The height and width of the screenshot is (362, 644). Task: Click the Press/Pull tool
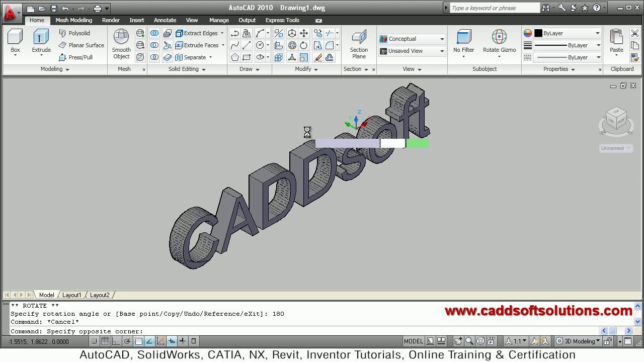tap(75, 57)
